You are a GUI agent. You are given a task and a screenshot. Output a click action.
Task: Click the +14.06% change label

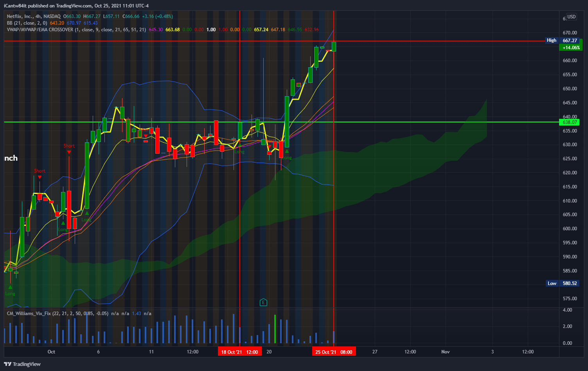pyautogui.click(x=571, y=47)
